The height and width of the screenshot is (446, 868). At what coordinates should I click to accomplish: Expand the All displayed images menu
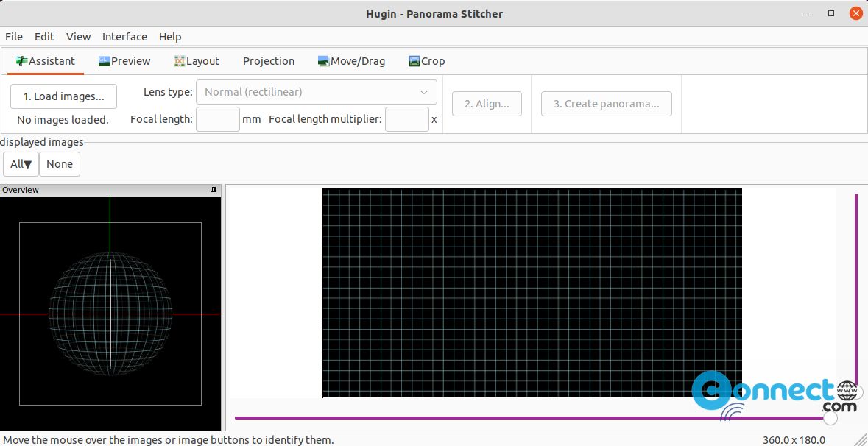coord(21,164)
